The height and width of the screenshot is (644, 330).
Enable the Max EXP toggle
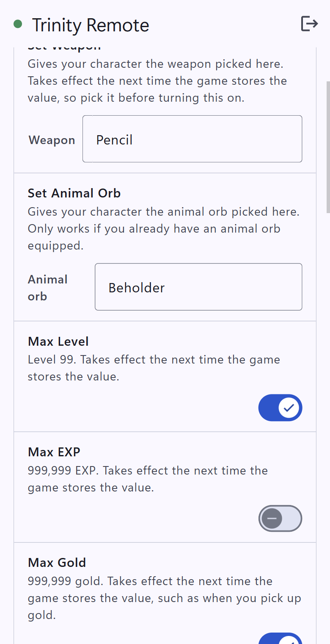click(x=280, y=518)
